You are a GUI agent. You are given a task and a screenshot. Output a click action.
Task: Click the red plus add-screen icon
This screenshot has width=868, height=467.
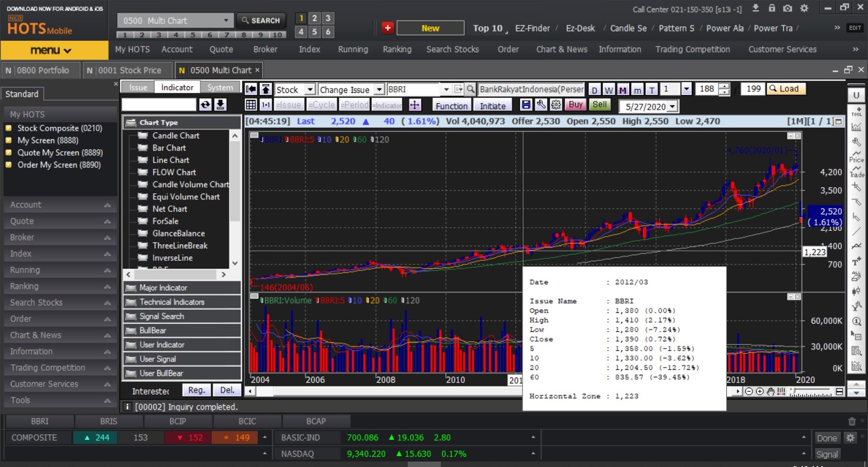[x=387, y=28]
